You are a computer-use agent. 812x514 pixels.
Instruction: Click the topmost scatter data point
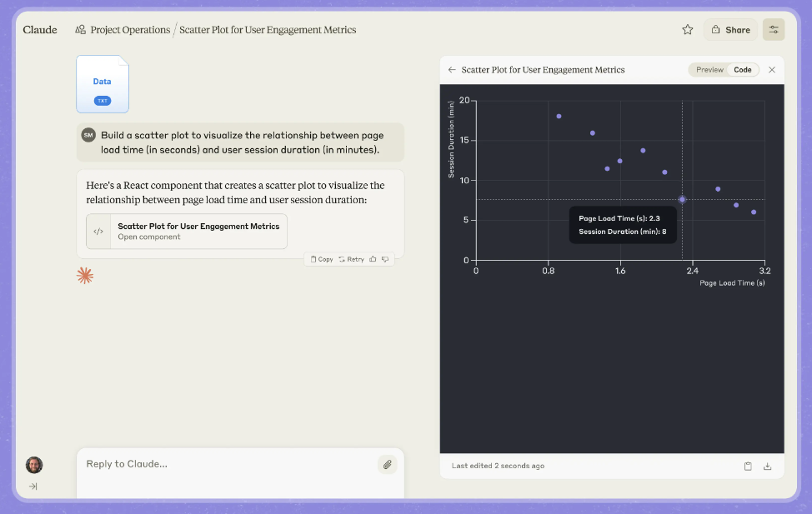(559, 117)
